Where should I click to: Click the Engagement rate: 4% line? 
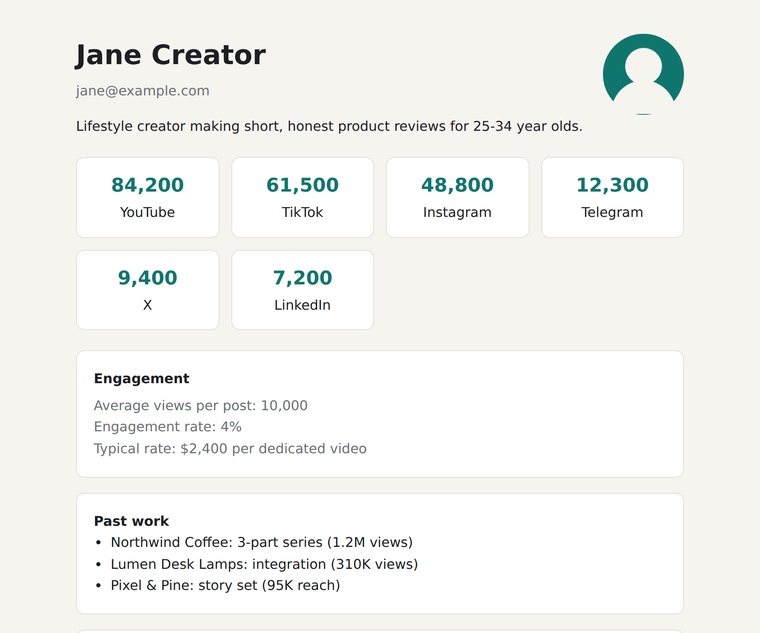pos(168,427)
